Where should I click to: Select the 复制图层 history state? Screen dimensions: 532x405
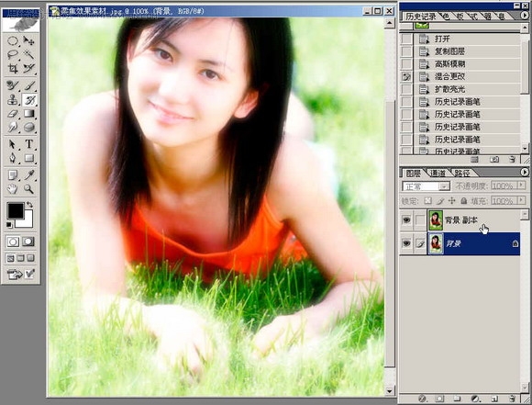point(467,51)
